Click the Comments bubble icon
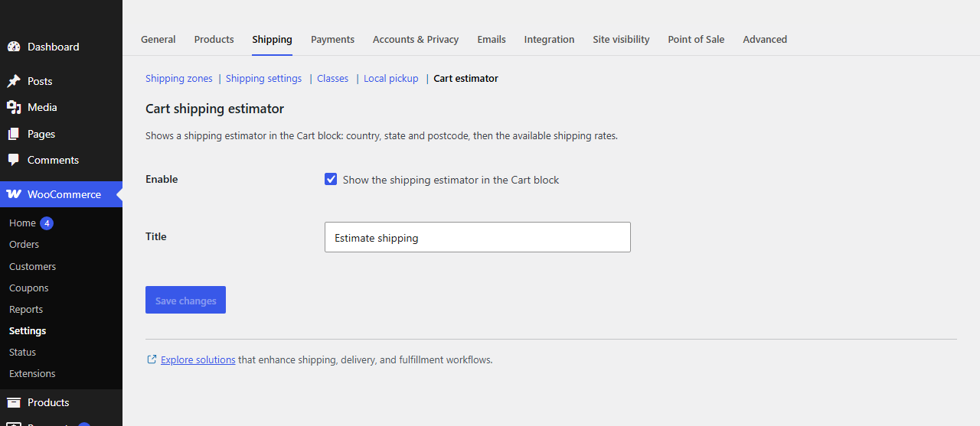The width and height of the screenshot is (980, 426). [14, 160]
